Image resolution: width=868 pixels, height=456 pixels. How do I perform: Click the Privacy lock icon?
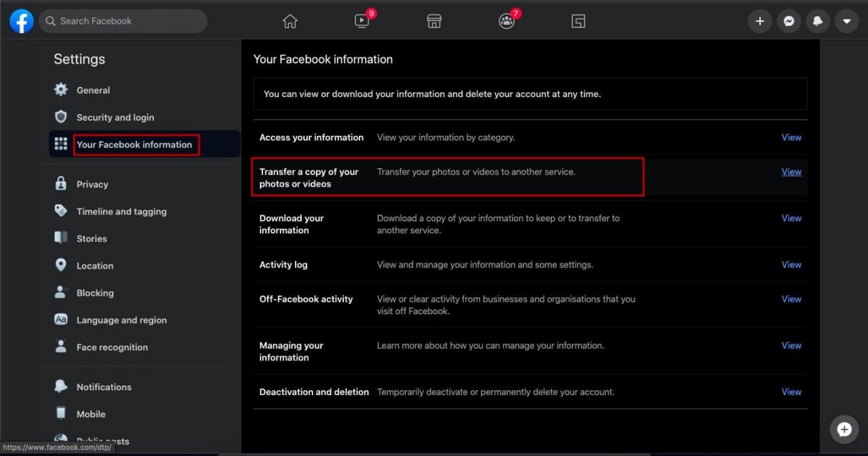tap(61, 184)
